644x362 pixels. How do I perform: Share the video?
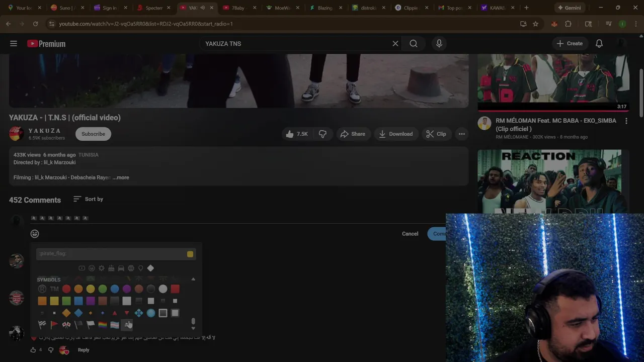pos(353,134)
